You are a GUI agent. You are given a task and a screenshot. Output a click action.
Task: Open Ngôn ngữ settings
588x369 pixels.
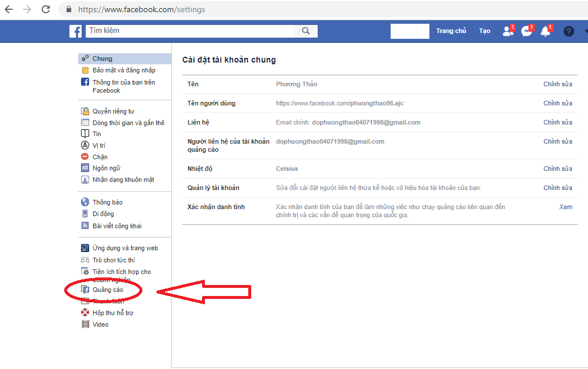click(106, 168)
